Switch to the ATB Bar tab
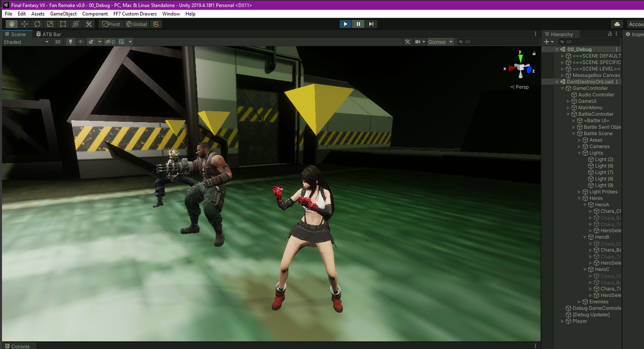644x349 pixels. [x=48, y=34]
